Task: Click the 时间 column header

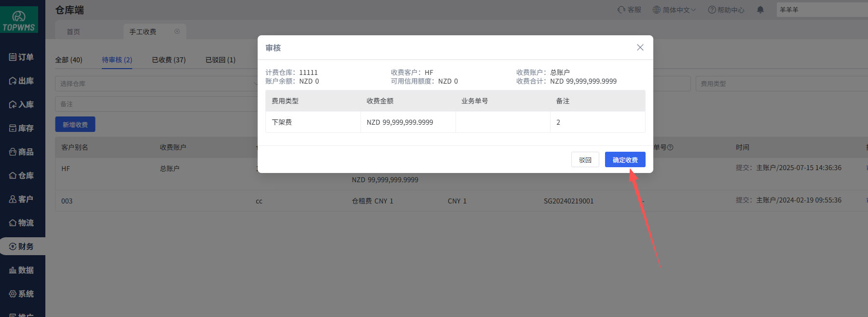Action: [743, 147]
